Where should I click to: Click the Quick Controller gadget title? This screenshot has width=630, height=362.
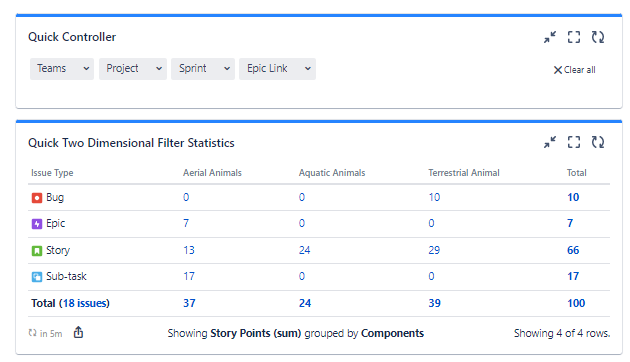[72, 37]
